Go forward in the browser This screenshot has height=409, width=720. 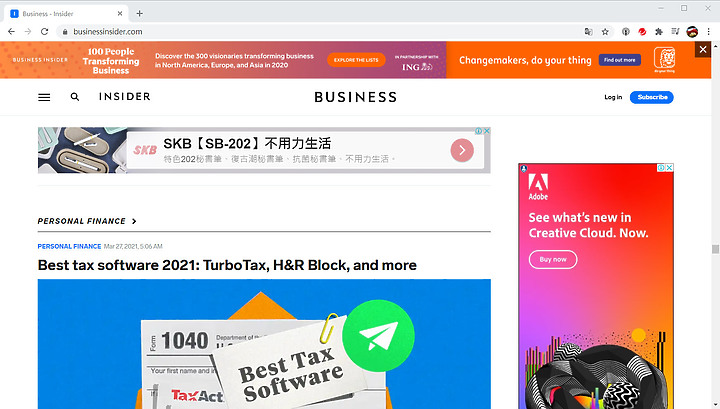coord(28,32)
